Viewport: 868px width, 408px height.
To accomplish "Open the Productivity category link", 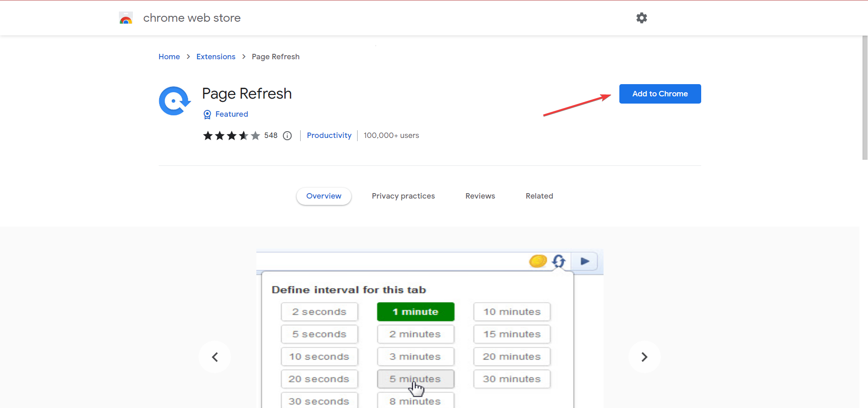I will [x=329, y=135].
